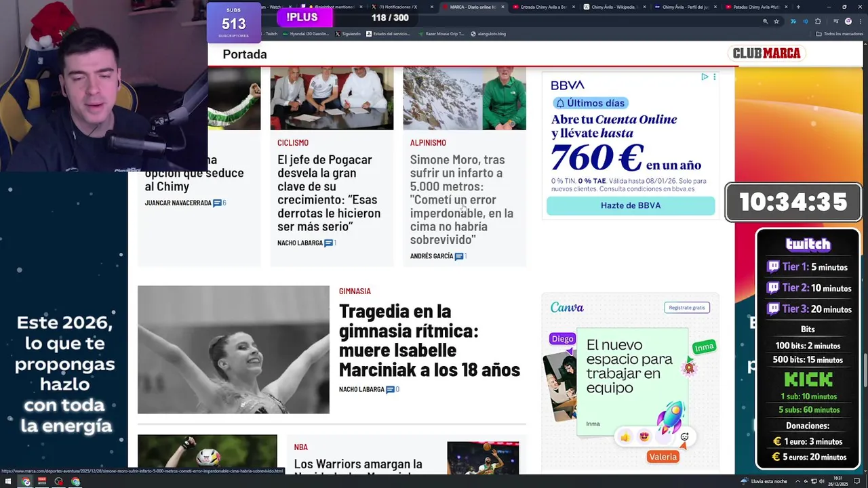Click the Pogacar signing table photo
This screenshot has height=488, width=868.
click(332, 98)
